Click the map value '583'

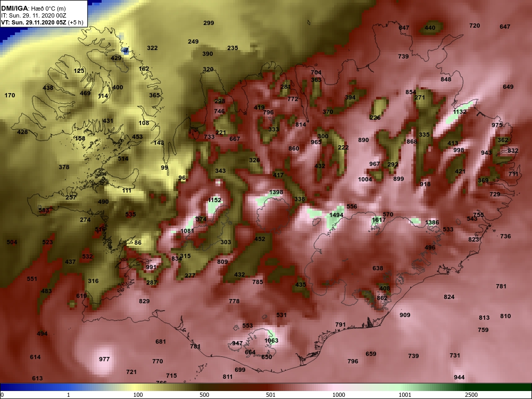coord(44,210)
